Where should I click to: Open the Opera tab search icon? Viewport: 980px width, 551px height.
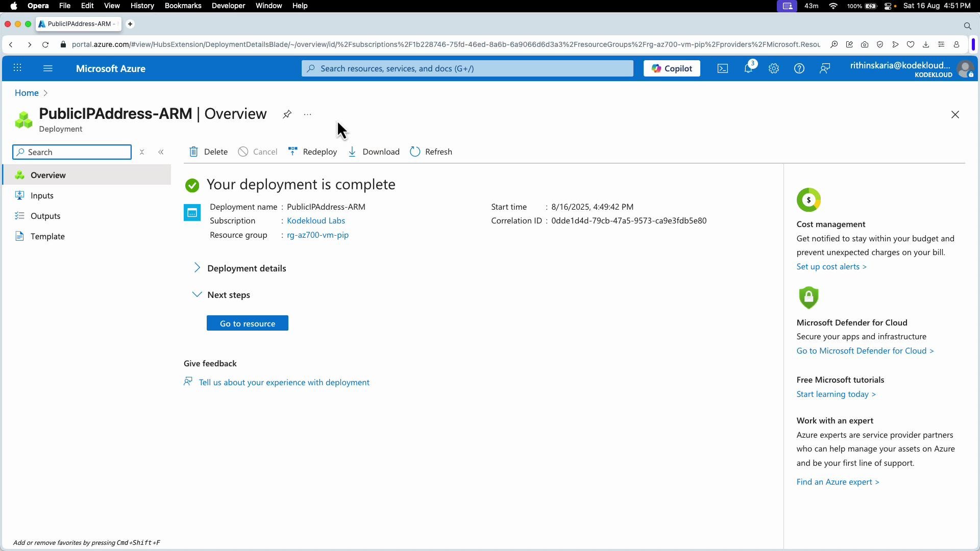pyautogui.click(x=967, y=26)
